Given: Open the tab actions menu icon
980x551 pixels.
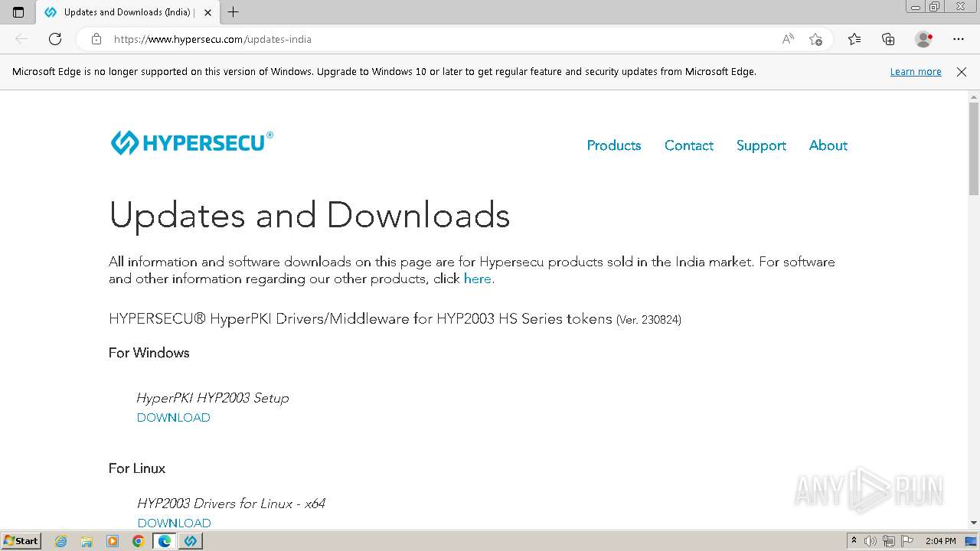Looking at the screenshot, I should (18, 12).
